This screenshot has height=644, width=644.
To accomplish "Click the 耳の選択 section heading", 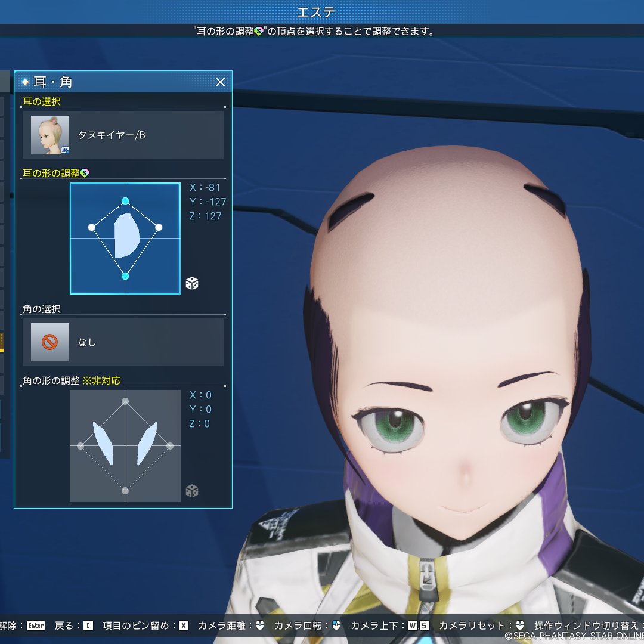I will tap(42, 101).
